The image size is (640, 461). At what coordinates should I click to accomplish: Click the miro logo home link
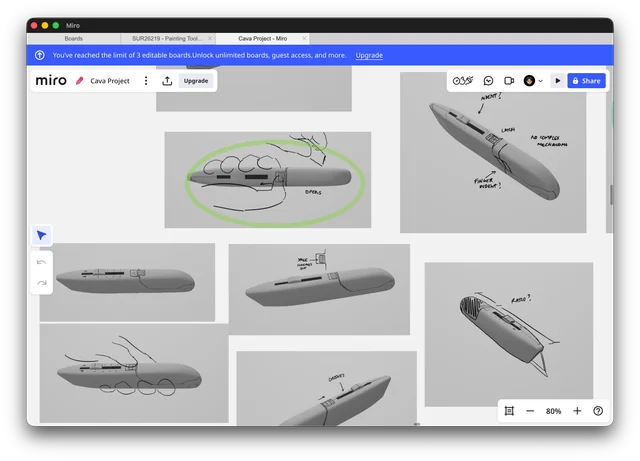pos(51,80)
